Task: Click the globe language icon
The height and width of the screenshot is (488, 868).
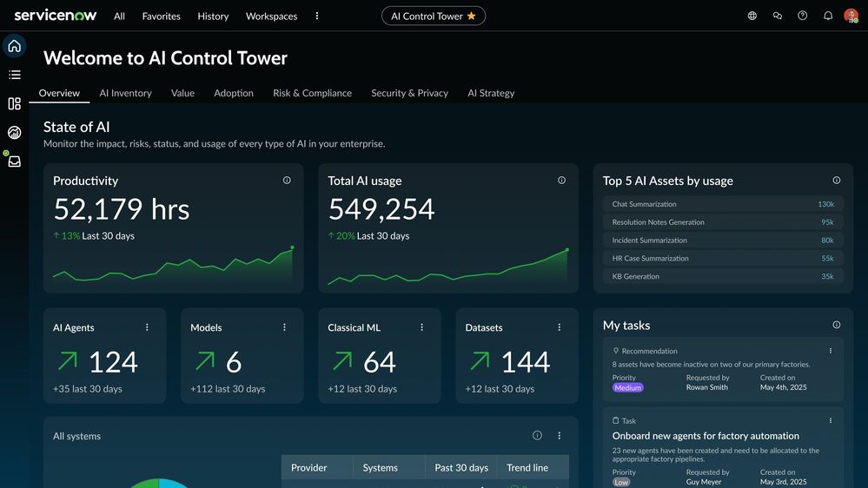Action: [752, 16]
